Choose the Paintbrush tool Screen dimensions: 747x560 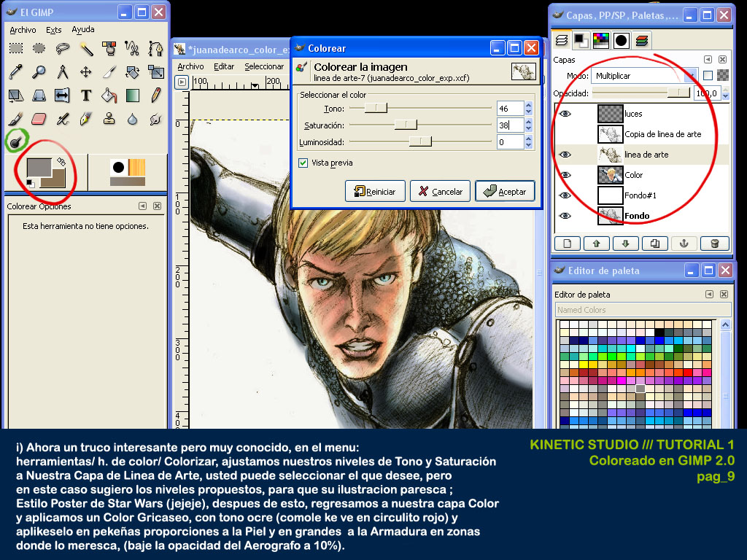click(x=16, y=119)
